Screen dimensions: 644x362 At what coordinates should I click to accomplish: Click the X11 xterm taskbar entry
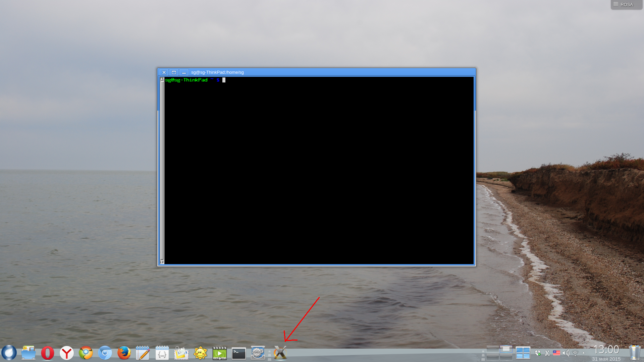[280, 353]
